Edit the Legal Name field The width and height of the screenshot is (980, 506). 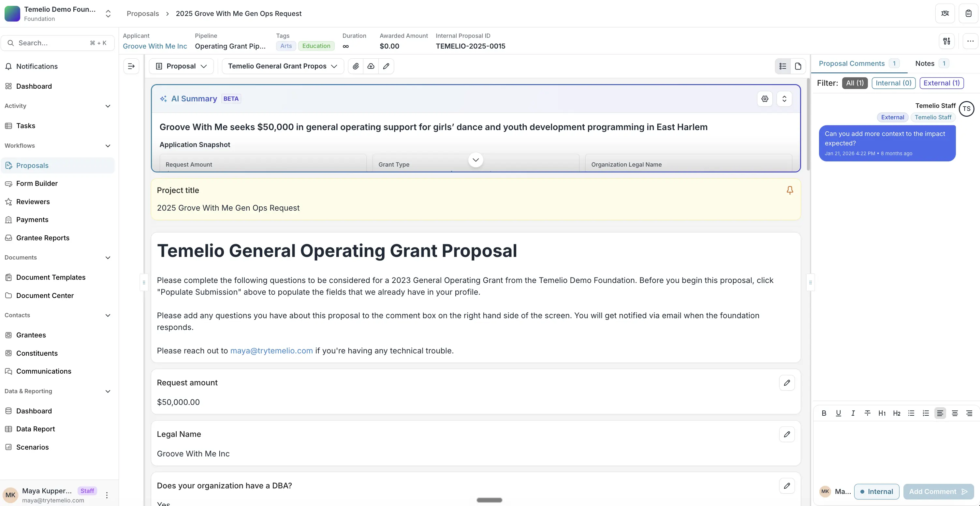787,434
